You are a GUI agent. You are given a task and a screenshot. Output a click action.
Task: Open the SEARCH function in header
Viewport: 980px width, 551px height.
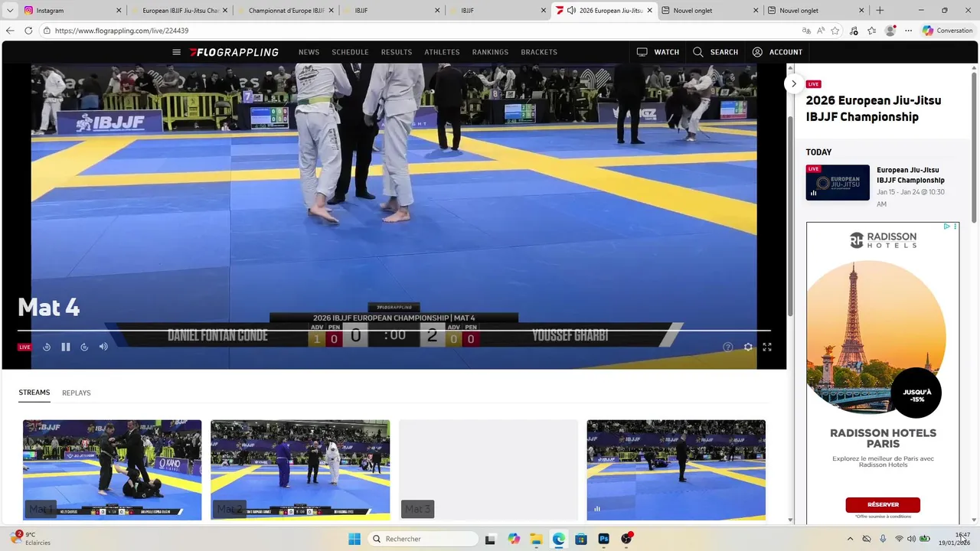pos(715,52)
